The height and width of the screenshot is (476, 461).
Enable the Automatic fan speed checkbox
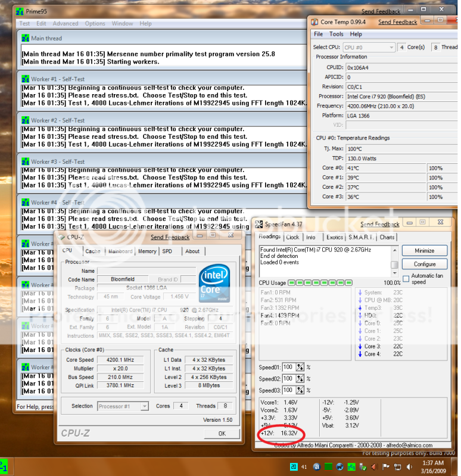coord(406,278)
